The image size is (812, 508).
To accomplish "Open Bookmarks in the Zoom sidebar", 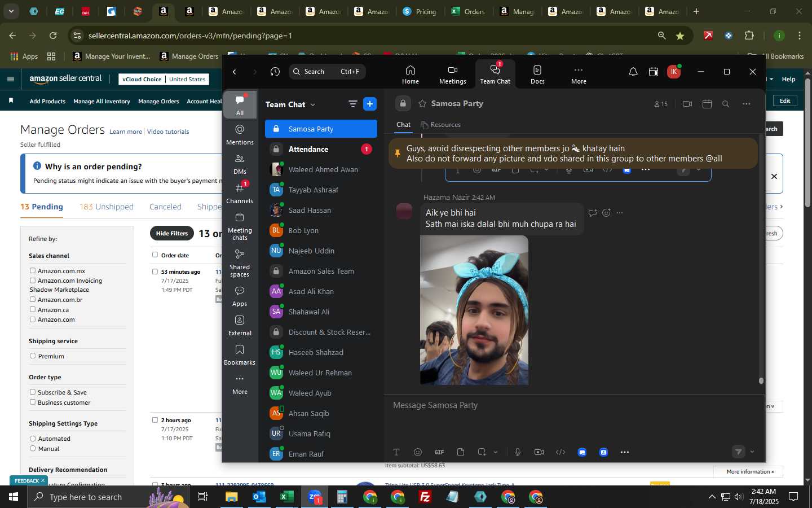I will point(240,354).
